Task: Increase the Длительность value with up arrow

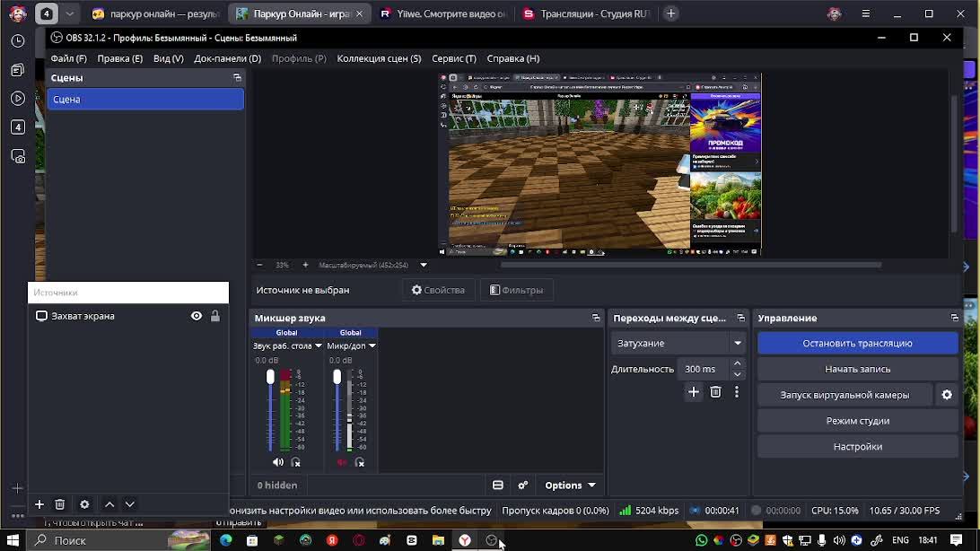Action: pos(738,363)
